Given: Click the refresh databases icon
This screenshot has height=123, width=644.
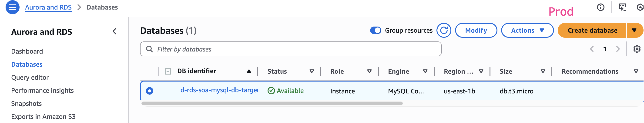Looking at the screenshot, I should [x=443, y=30].
